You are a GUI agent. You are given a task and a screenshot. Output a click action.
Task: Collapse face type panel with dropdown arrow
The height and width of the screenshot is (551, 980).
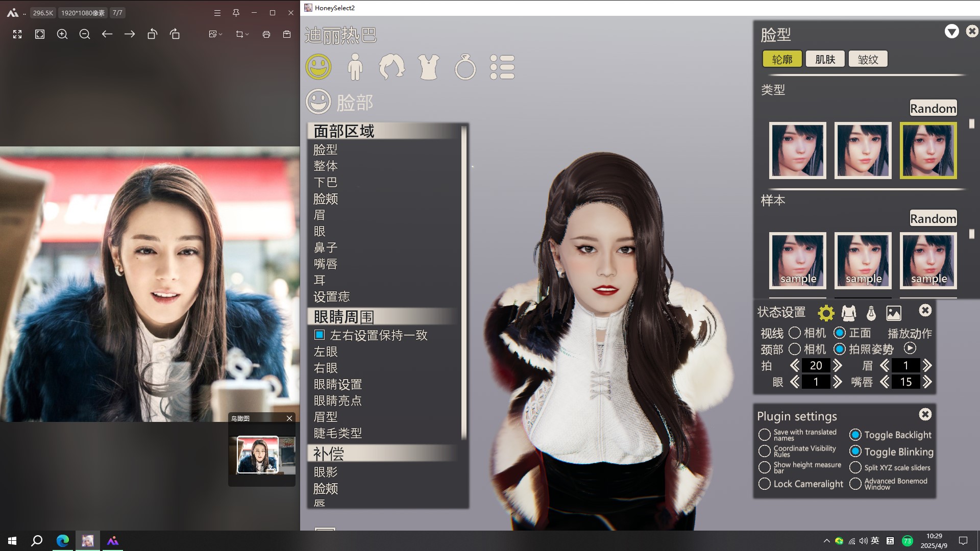point(951,32)
